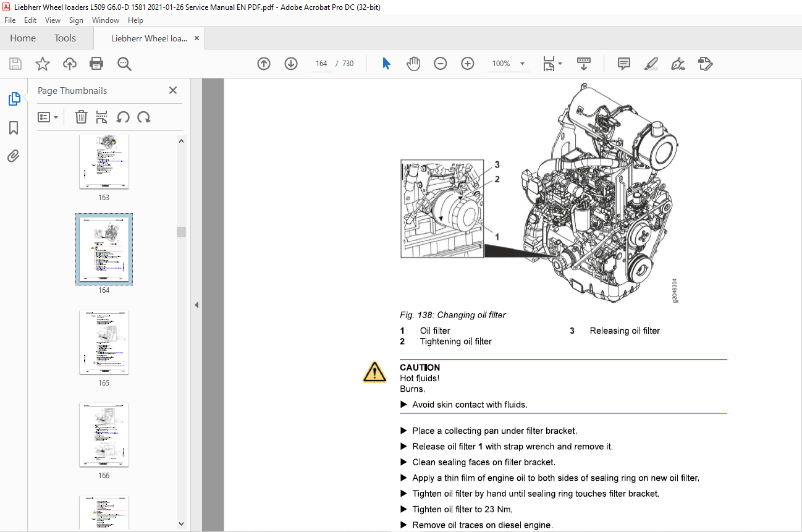Click 'Remove oil traces on diesel engine.' line
Image resolution: width=802 pixels, height=532 pixels.
483,525
